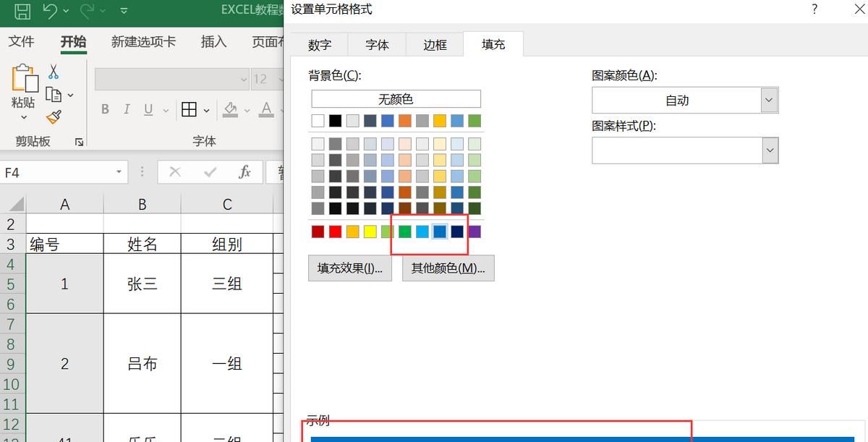Screen dimensions: 868x442
Task: Select the borders grid icon
Action: [x=190, y=109]
